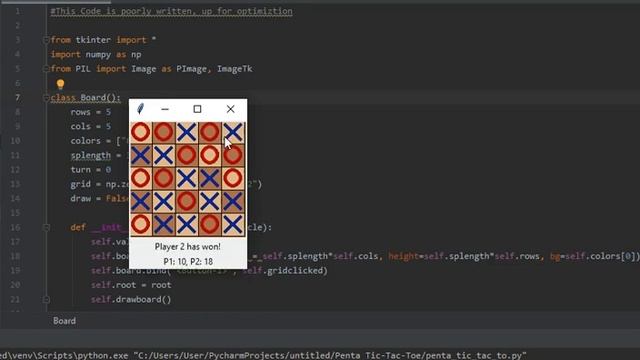The image size is (640, 360).
Task: Click the X in board row 2, column 1
Action: click(141, 155)
